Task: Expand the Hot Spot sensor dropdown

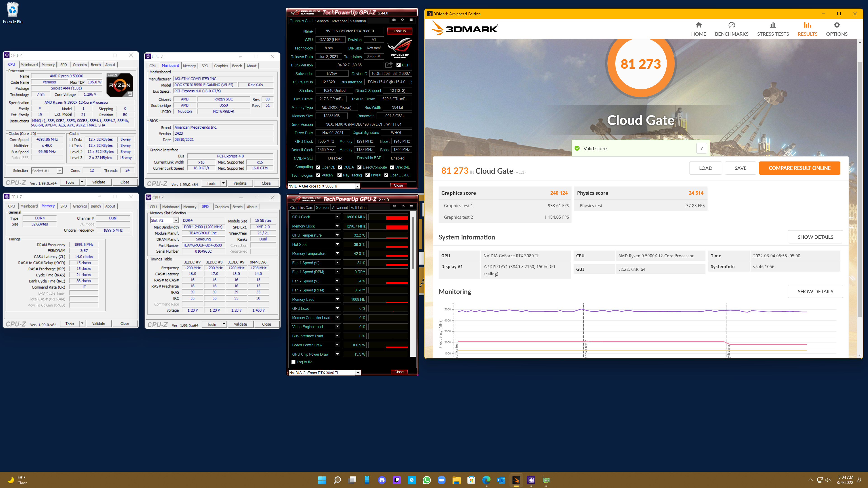Action: 337,244
